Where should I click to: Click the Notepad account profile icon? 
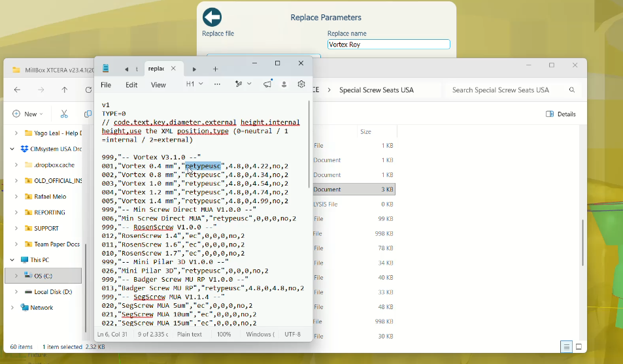click(284, 84)
